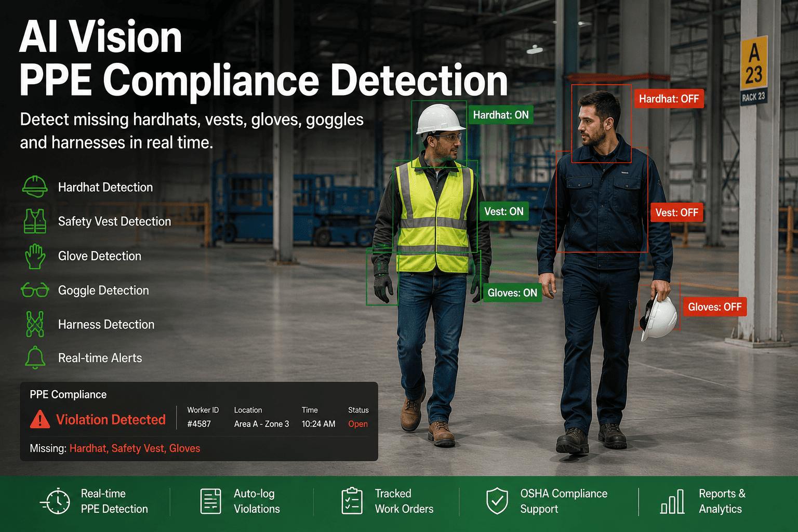Image resolution: width=798 pixels, height=532 pixels.
Task: Click the time value '10:24 AM'
Action: point(318,424)
